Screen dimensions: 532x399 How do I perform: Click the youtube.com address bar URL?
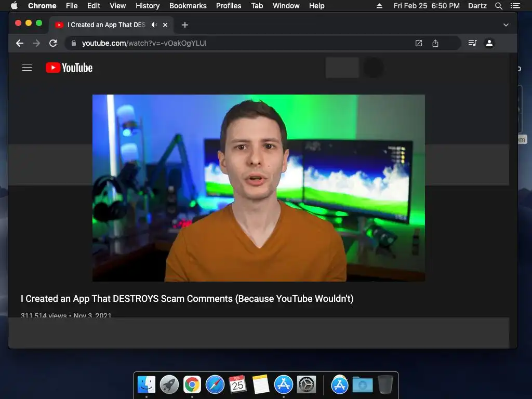(x=144, y=43)
